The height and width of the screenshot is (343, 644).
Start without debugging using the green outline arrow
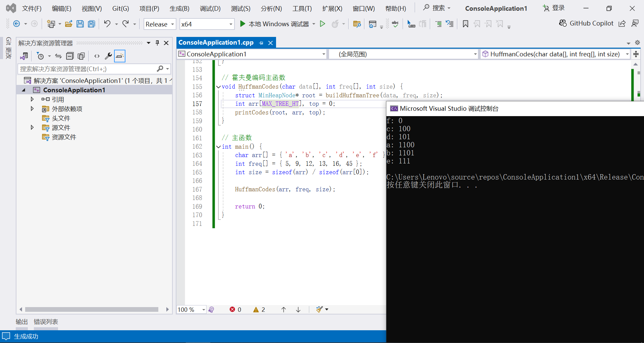[x=322, y=24]
